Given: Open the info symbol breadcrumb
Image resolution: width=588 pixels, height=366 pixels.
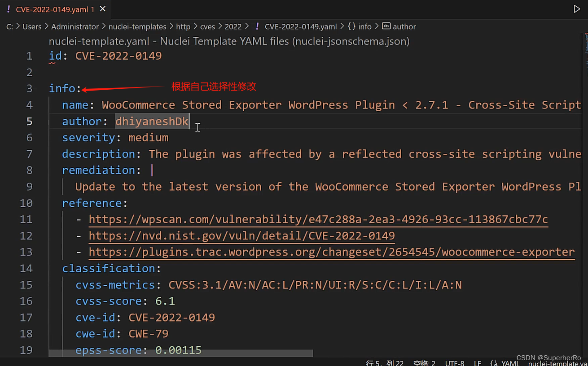Looking at the screenshot, I should [365, 26].
